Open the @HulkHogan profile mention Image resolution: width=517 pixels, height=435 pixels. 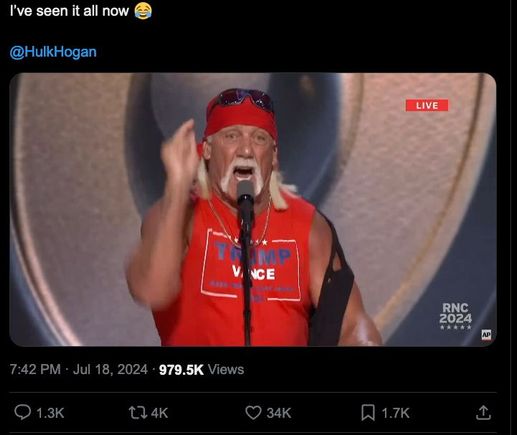(x=53, y=52)
